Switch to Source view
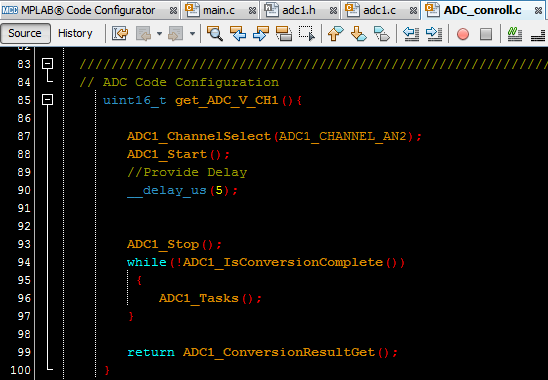The width and height of the screenshot is (548, 380). point(25,33)
